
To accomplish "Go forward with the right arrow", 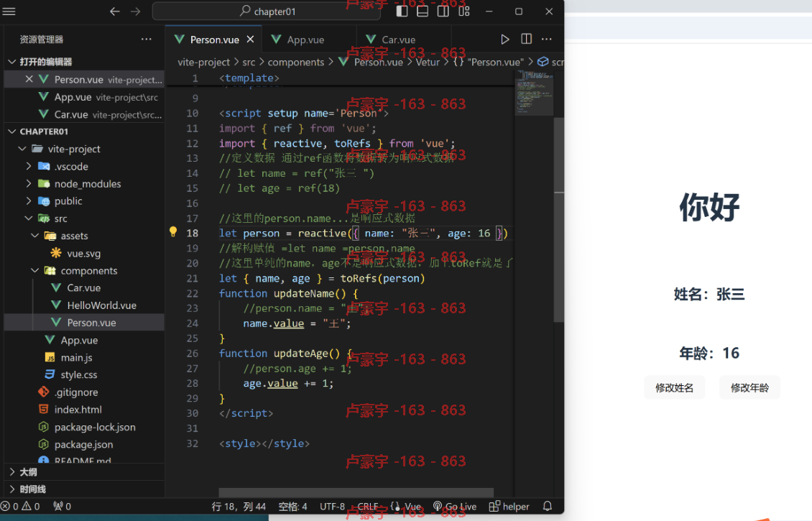I will [x=135, y=11].
